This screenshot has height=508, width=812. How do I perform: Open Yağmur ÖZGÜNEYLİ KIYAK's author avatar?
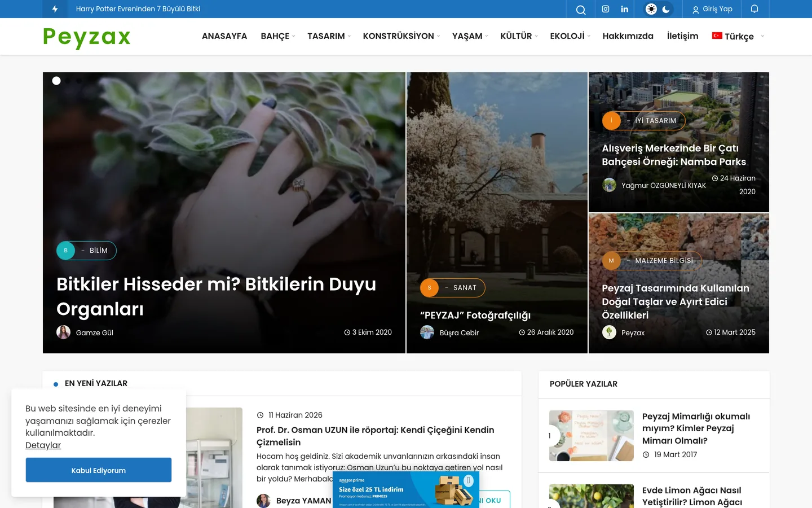(609, 185)
